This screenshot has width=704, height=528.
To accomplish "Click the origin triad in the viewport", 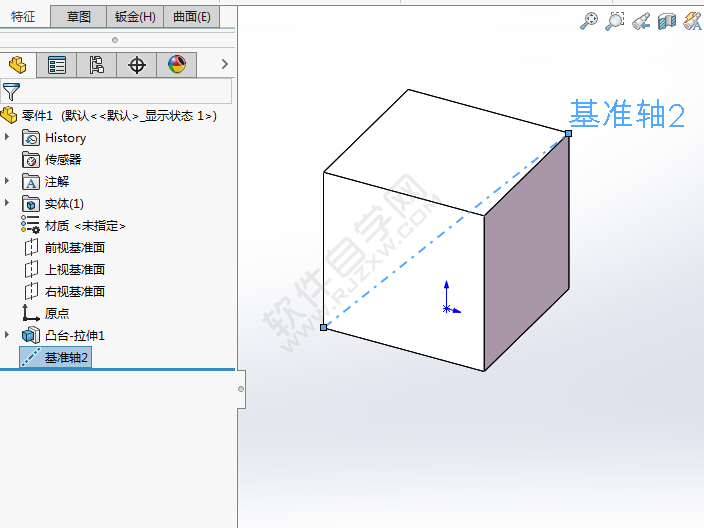I will pos(451,299).
